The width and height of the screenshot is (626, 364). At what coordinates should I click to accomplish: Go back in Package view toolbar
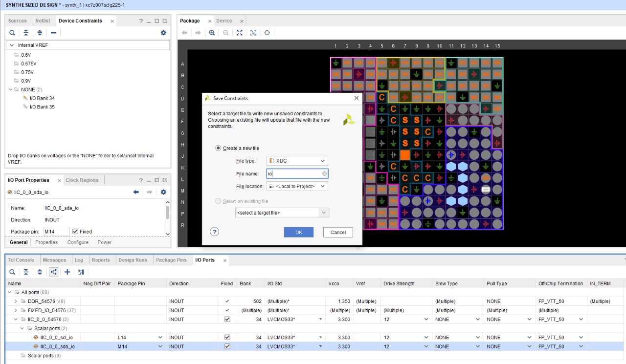click(x=185, y=33)
